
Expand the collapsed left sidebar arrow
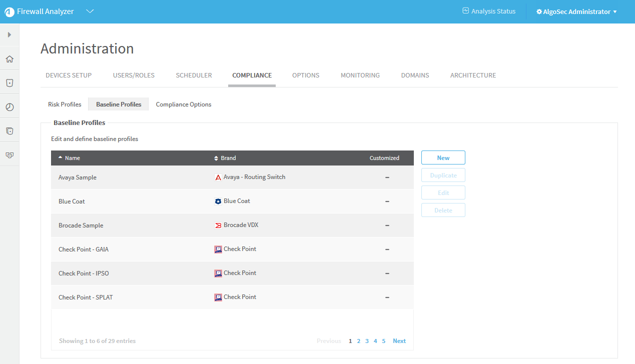10,35
